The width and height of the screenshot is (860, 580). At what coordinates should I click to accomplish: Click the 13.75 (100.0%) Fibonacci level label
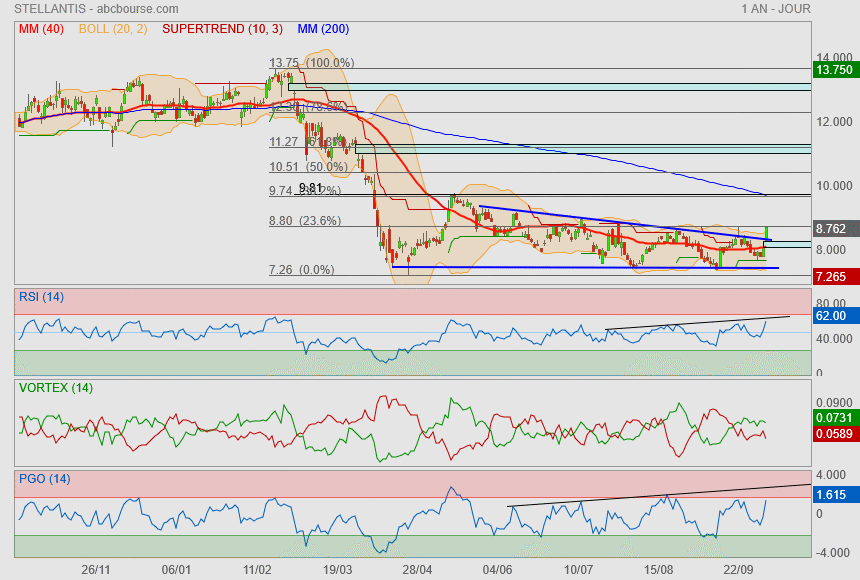tap(312, 62)
